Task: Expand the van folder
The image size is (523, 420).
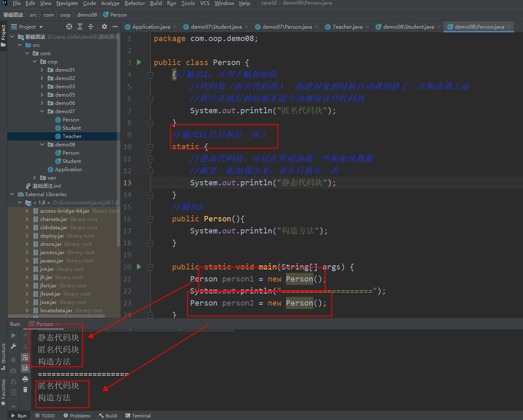Action: pos(35,177)
